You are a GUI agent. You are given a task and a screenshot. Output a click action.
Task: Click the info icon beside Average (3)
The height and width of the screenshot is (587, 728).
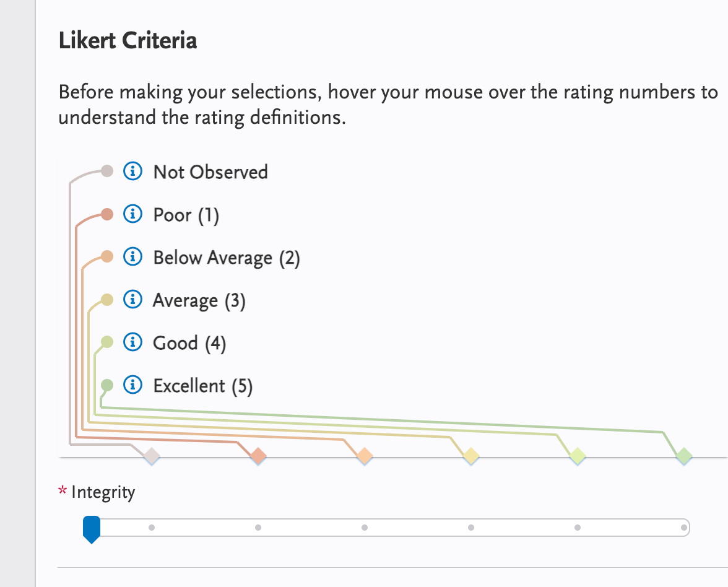click(x=132, y=300)
